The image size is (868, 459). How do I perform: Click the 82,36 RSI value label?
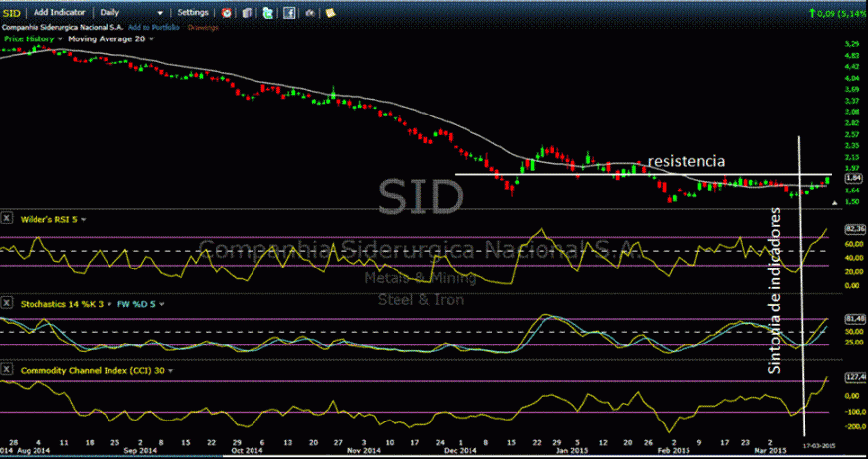click(855, 228)
